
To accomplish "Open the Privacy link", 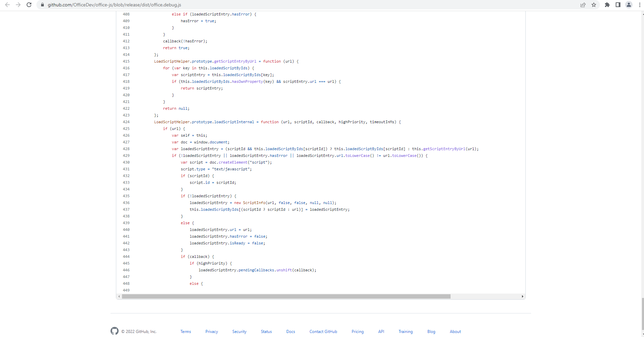I will (211, 331).
